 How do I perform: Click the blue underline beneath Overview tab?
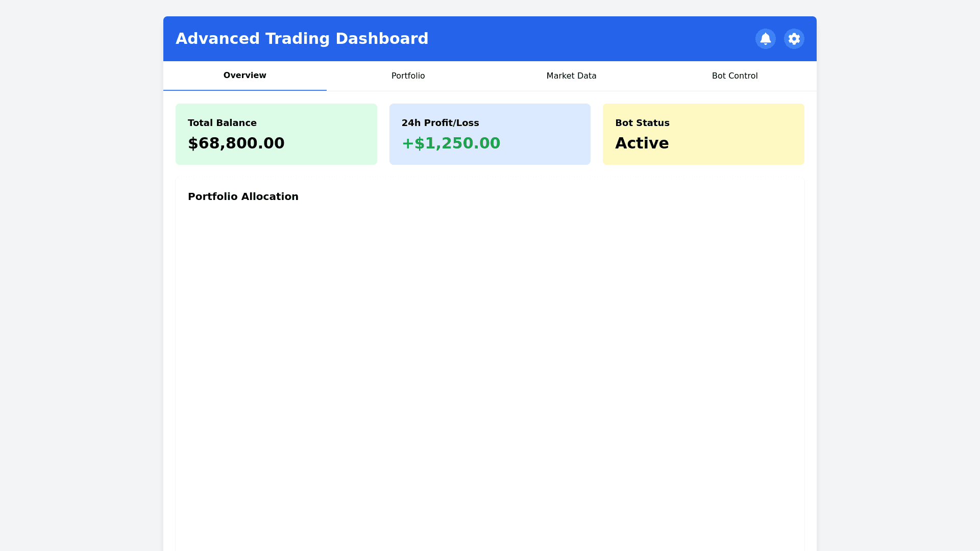tap(244, 90)
